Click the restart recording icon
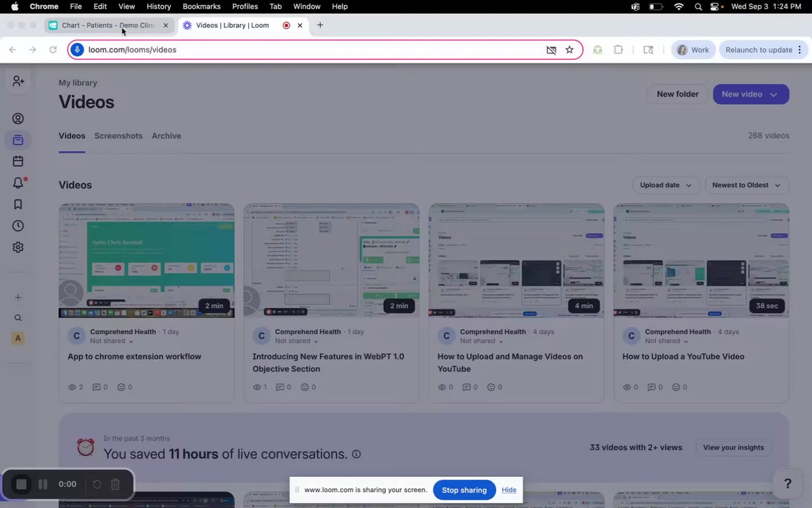The width and height of the screenshot is (812, 508). pos(97,485)
